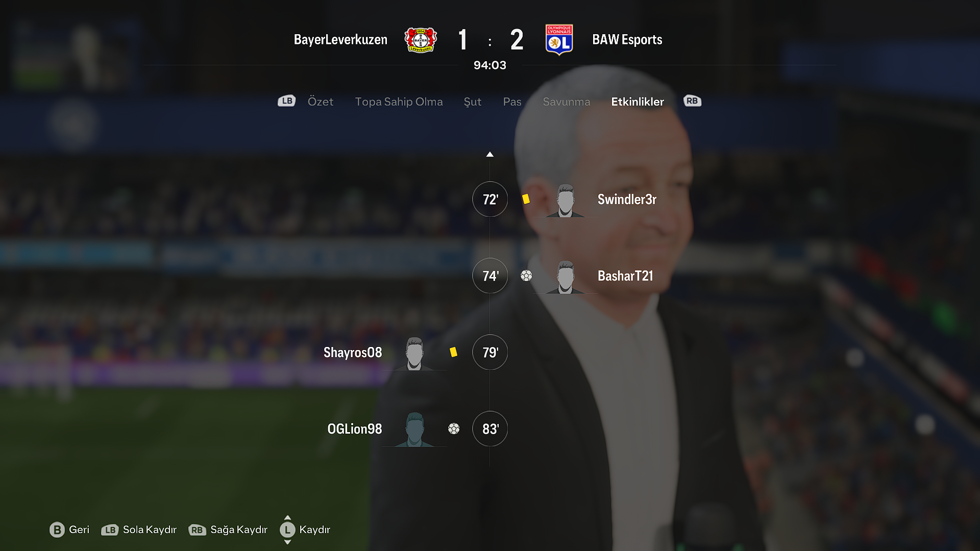Click the Sola Kaydır button
980x551 pixels.
pos(139,530)
